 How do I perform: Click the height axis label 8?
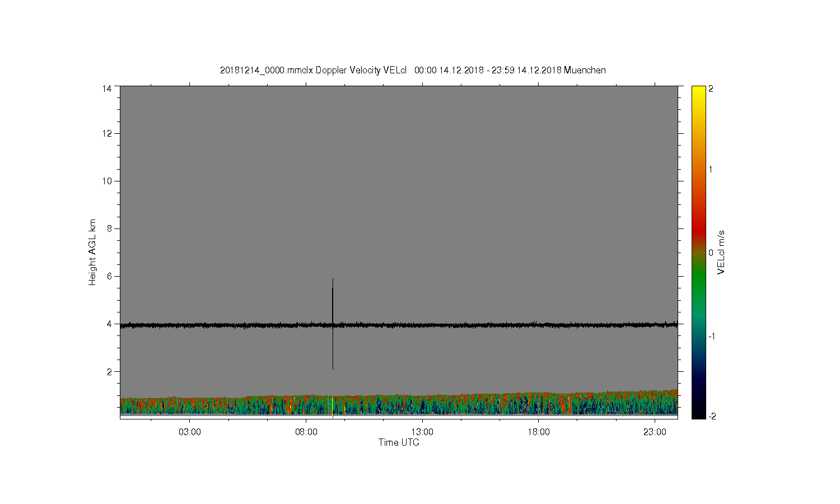(x=109, y=228)
